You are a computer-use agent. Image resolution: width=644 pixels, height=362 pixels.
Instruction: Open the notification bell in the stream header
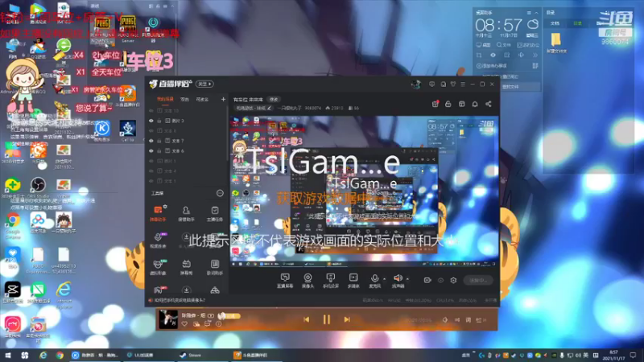(x=475, y=105)
